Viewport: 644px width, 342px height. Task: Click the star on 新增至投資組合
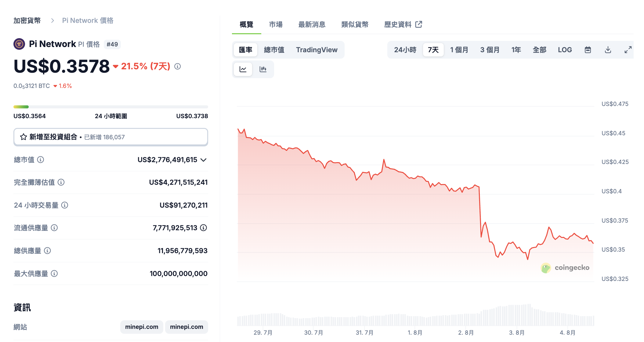pyautogui.click(x=23, y=137)
